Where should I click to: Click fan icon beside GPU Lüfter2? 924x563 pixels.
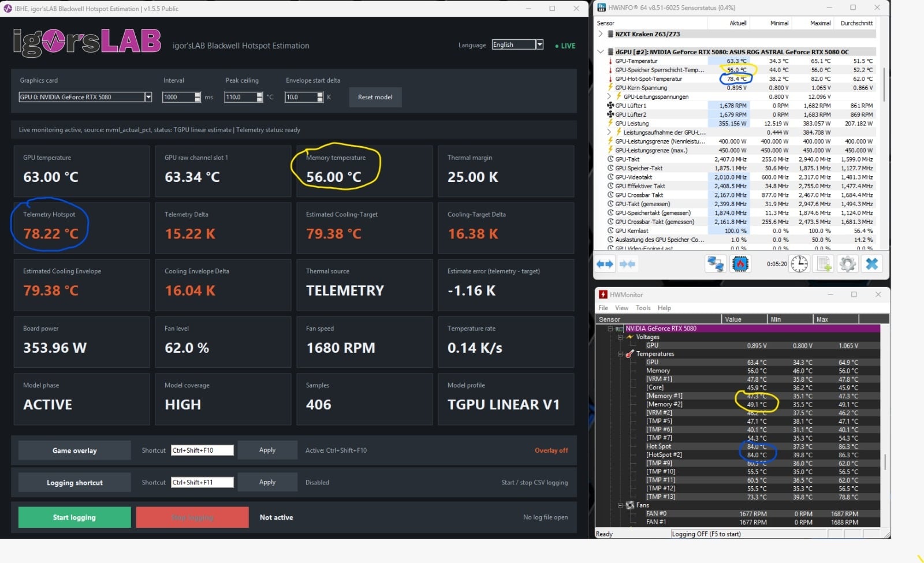click(610, 114)
